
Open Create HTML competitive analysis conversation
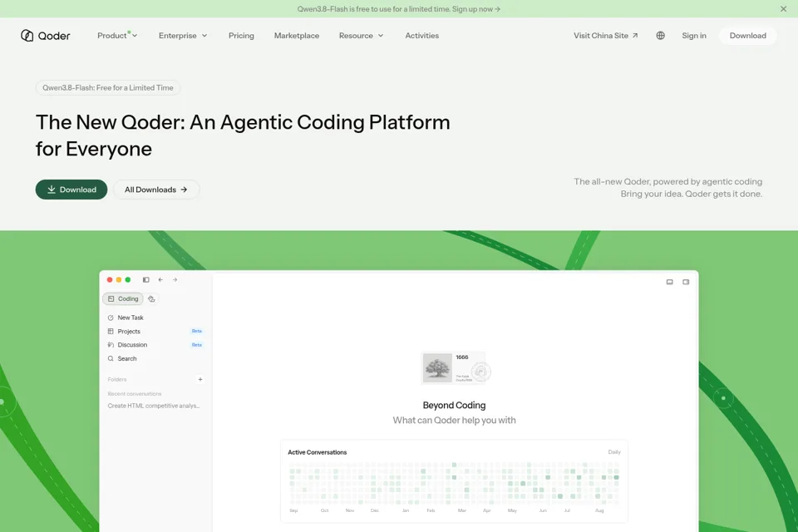154,406
